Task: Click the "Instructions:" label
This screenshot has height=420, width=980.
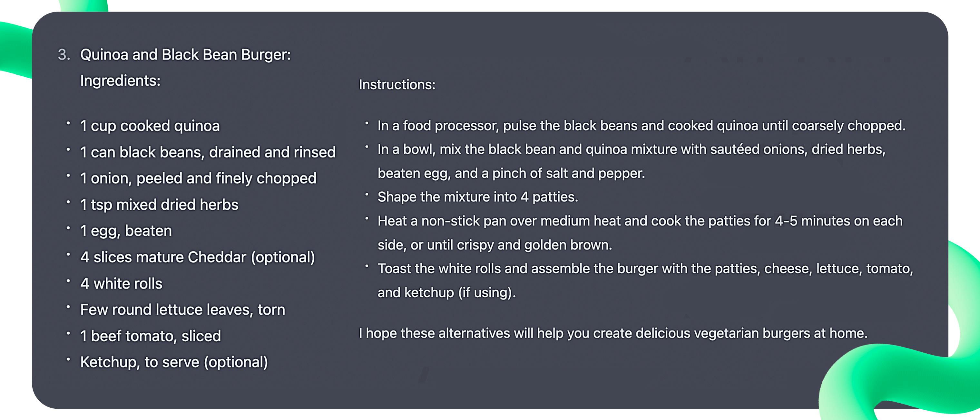Action: (397, 84)
